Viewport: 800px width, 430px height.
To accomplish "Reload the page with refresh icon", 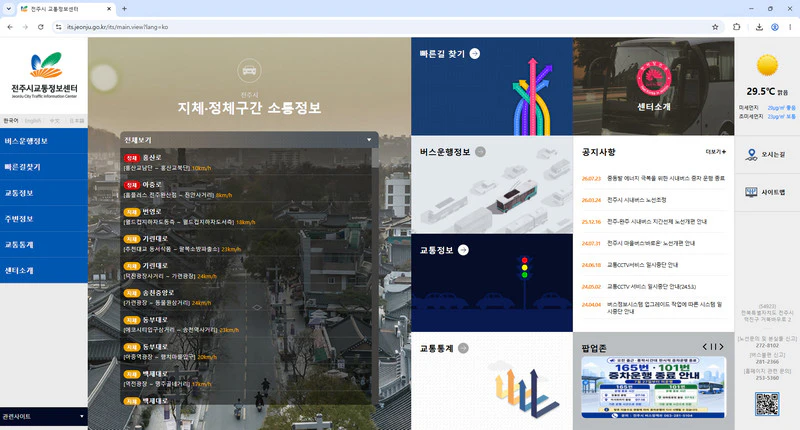I will (x=40, y=27).
